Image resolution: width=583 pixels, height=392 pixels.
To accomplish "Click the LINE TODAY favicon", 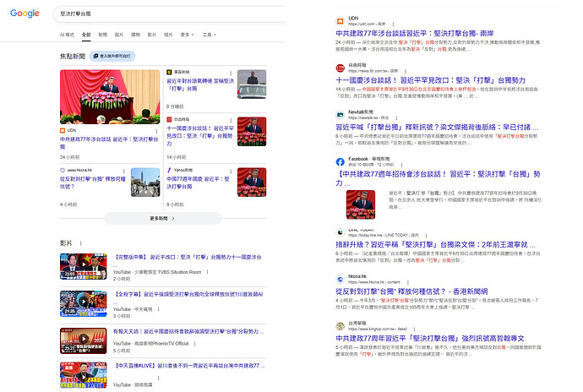I will [340, 232].
